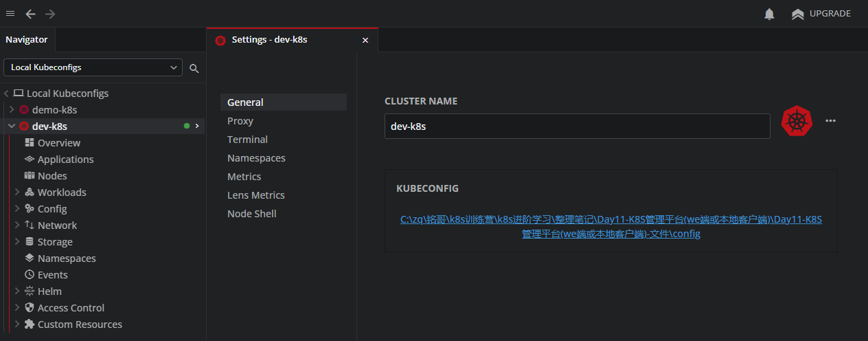Open Applications in the navigator

(66, 159)
